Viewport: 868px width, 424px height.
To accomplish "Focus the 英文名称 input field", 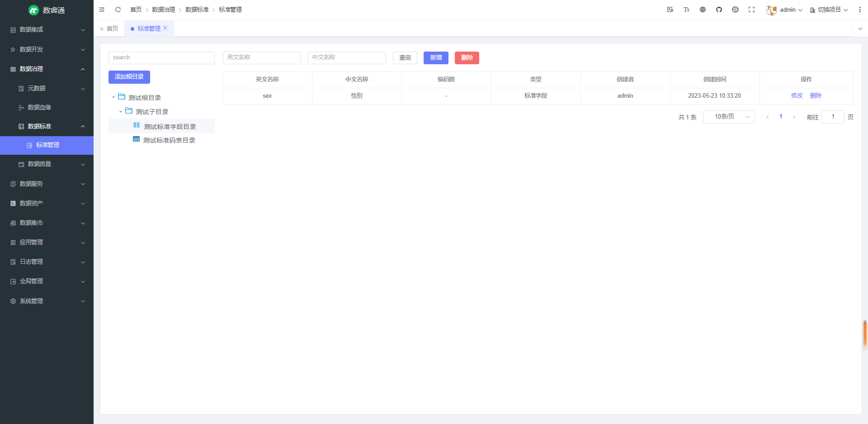I will (262, 58).
